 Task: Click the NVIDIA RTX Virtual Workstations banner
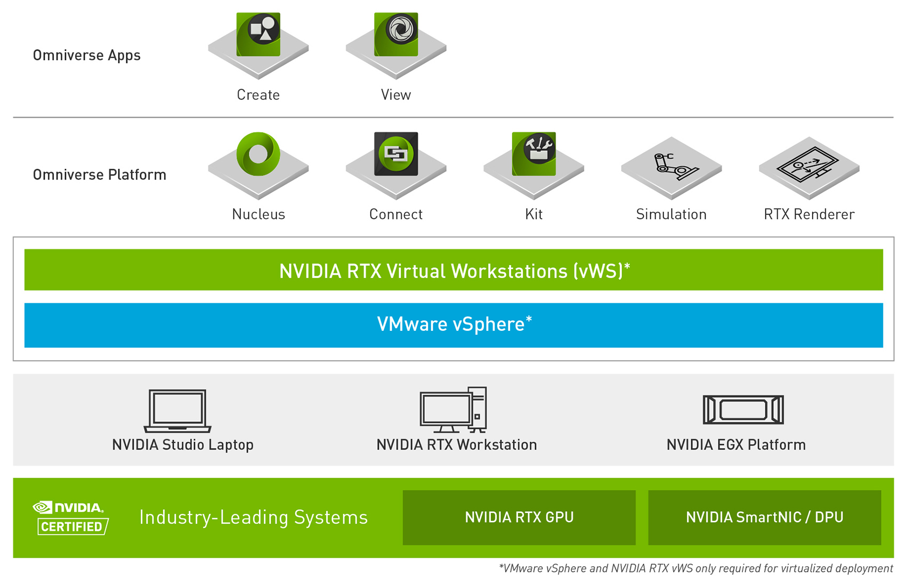[x=453, y=271]
